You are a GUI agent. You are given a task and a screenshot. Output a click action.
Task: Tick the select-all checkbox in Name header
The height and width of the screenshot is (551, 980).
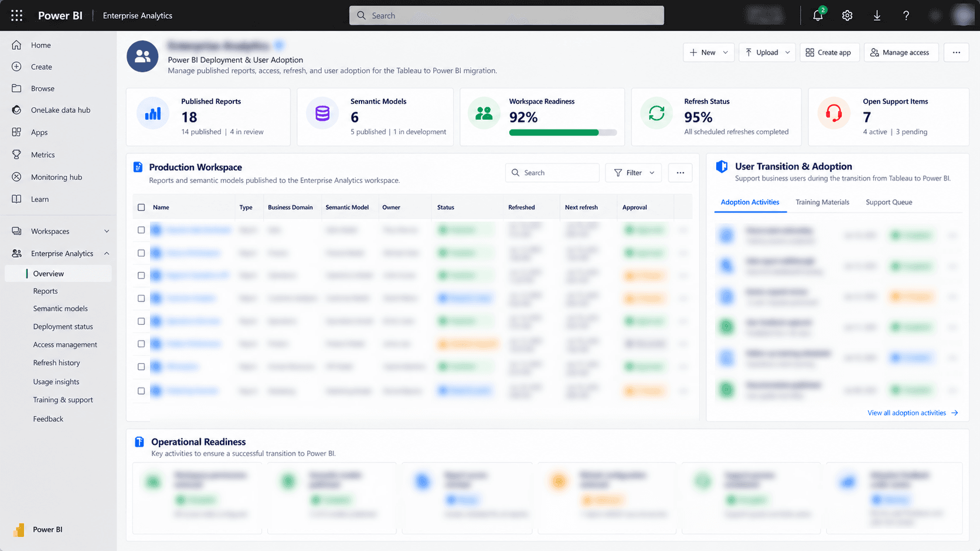[x=141, y=207]
